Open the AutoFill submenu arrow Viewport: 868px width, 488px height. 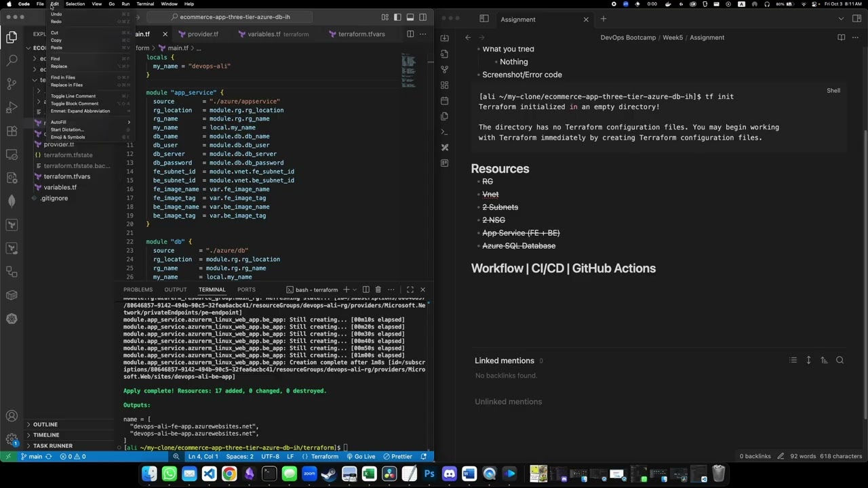tap(129, 122)
